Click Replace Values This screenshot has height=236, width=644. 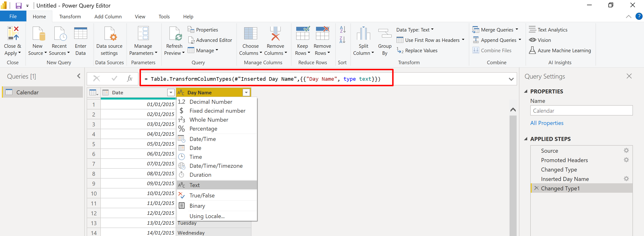click(417, 50)
